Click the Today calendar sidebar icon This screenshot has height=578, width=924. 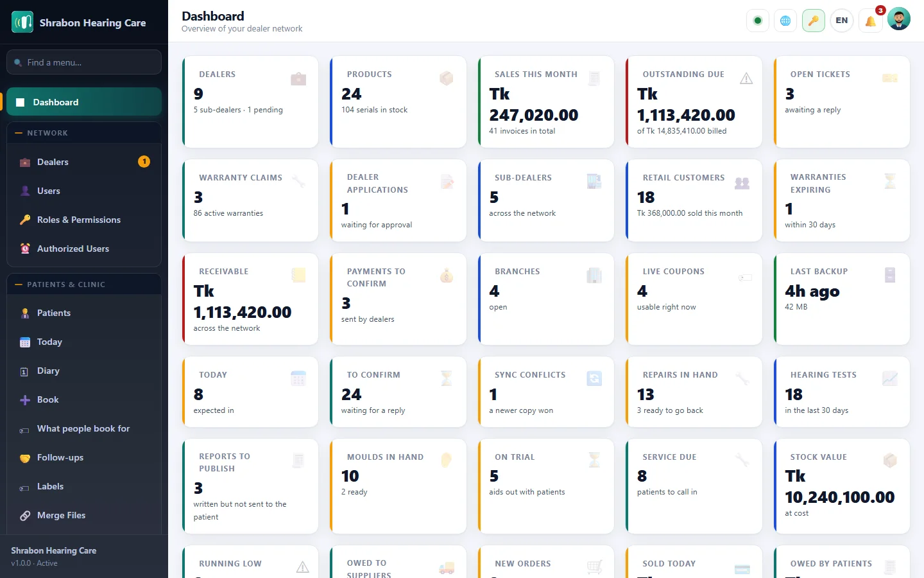click(x=25, y=342)
